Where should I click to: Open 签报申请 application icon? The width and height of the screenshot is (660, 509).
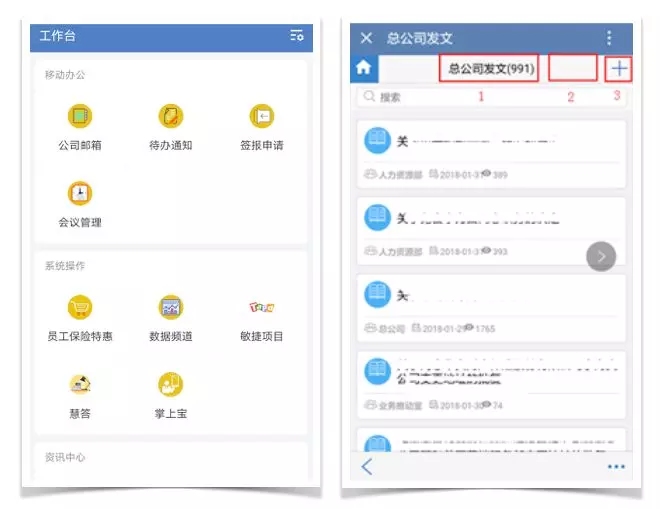(262, 116)
